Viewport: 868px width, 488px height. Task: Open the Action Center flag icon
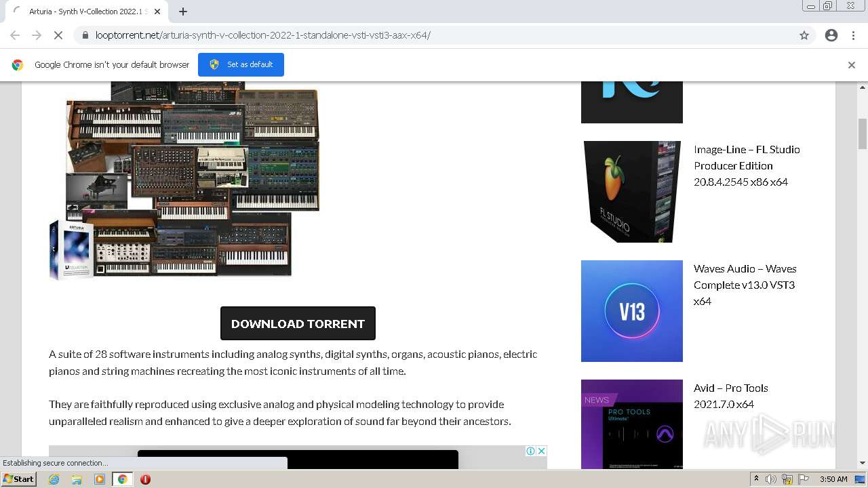click(x=804, y=479)
